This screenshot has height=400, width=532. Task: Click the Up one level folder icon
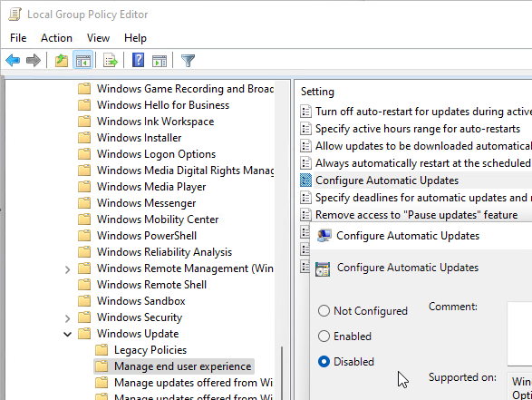tap(62, 61)
